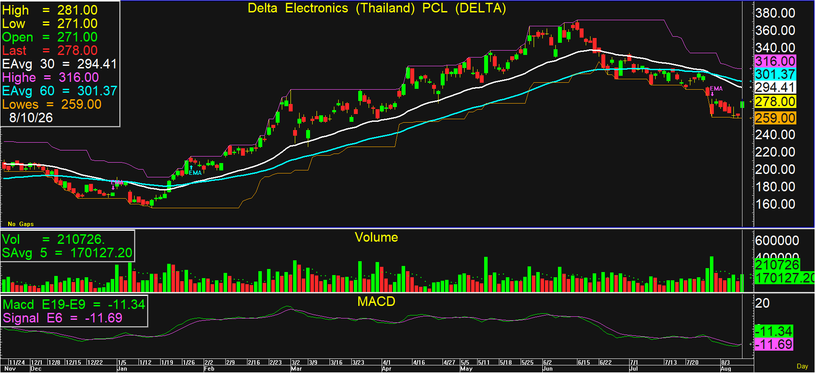Screen dimensions: 815x373
Task: Click the orange 259.00 Lowest price tag
Action: tap(775, 118)
